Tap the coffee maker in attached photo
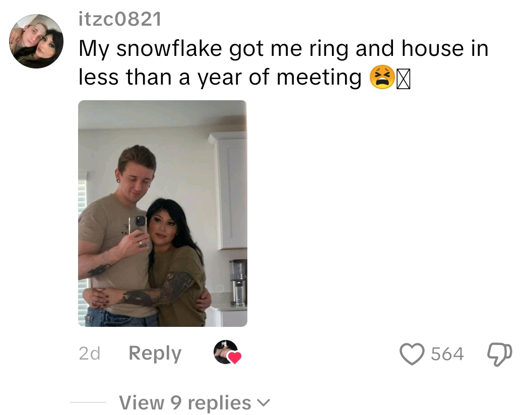The image size is (532, 415). 238,283
